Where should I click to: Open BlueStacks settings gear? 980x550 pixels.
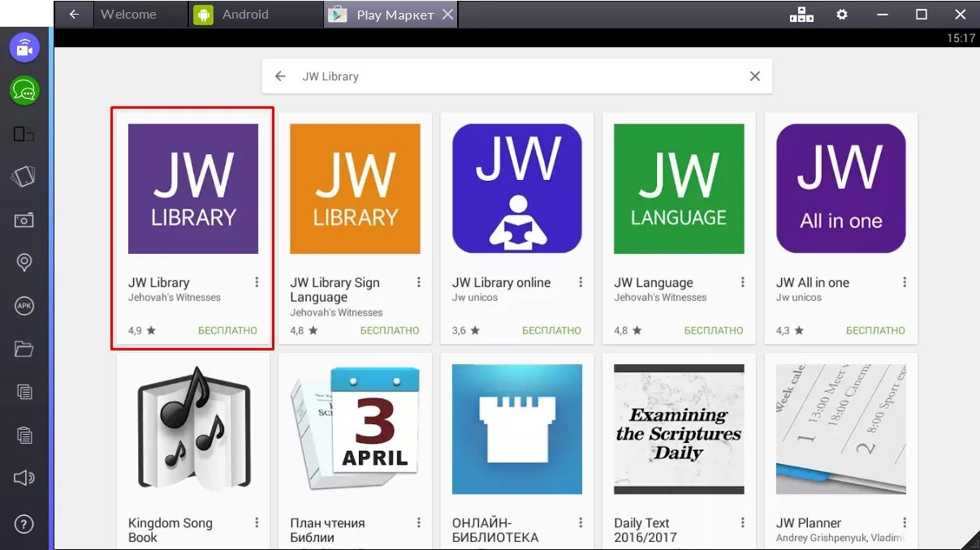coord(842,14)
